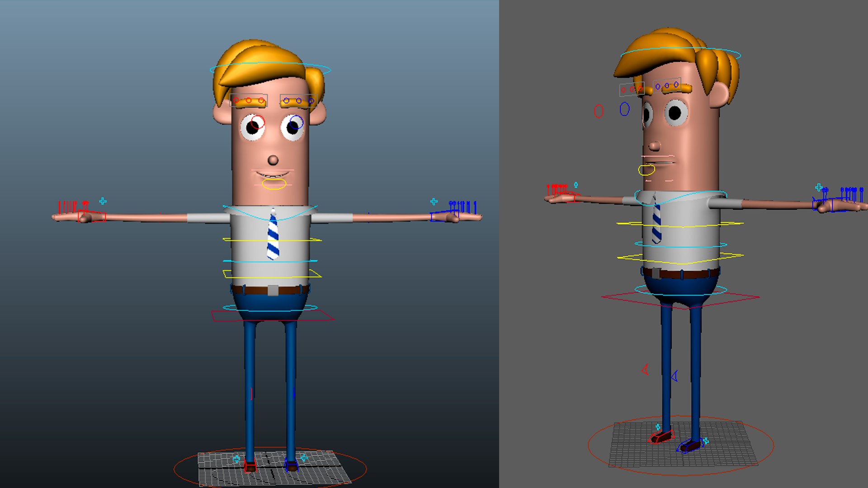Click middle blue eyebrow control in front view

pos(298,100)
